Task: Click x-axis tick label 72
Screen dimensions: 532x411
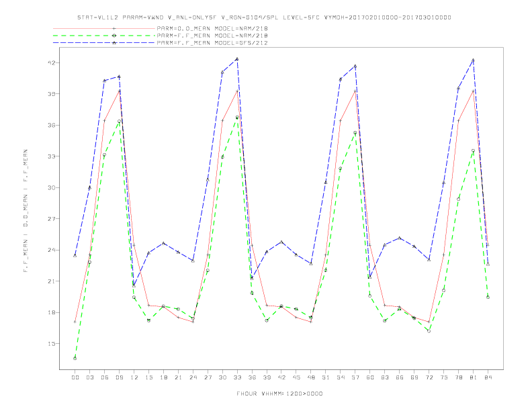Action: click(429, 377)
